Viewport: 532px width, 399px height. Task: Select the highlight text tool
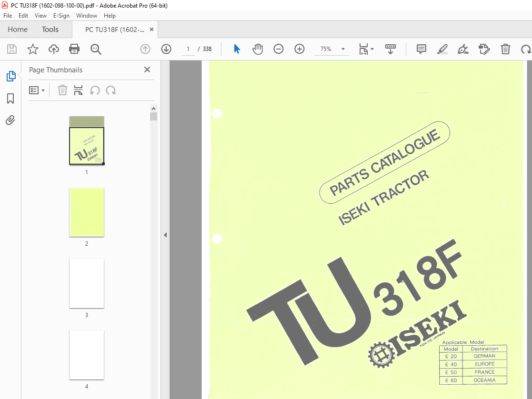pyautogui.click(x=442, y=49)
